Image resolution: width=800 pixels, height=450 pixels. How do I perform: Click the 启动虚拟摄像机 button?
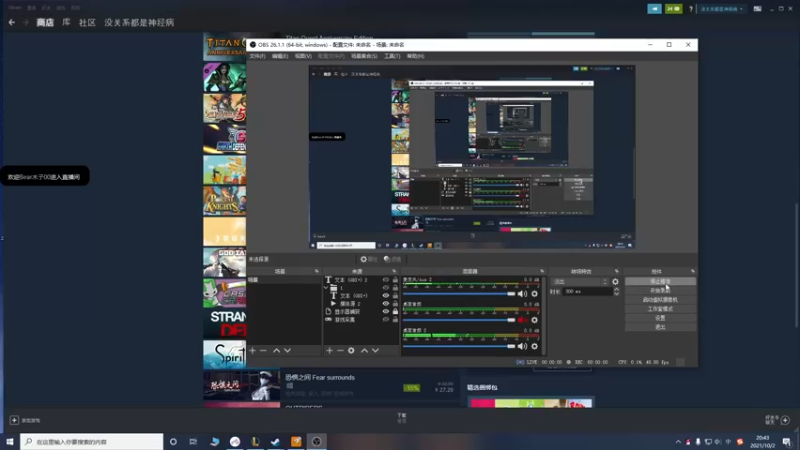pos(660,299)
